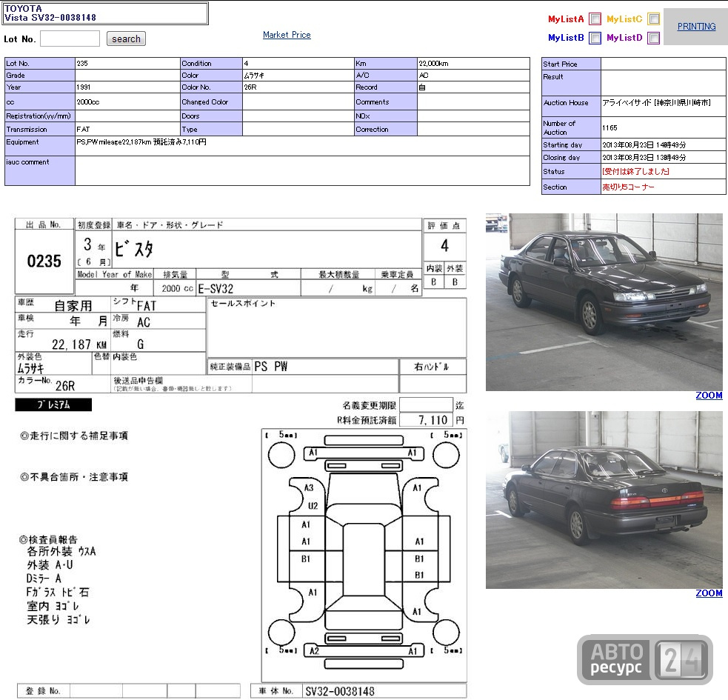This screenshot has height=700, width=728.
Task: Click the auction sheet lot number 0235
Action: pyautogui.click(x=44, y=261)
